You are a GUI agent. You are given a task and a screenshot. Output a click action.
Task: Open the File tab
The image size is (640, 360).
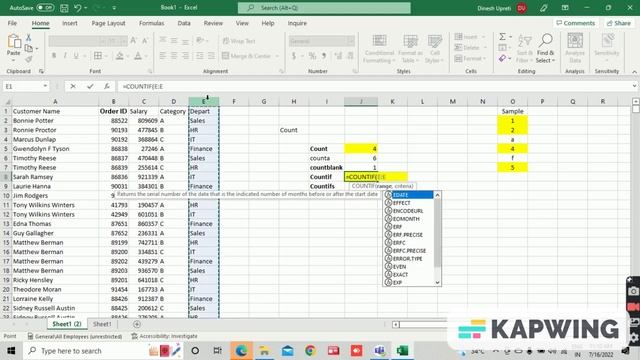point(12,23)
